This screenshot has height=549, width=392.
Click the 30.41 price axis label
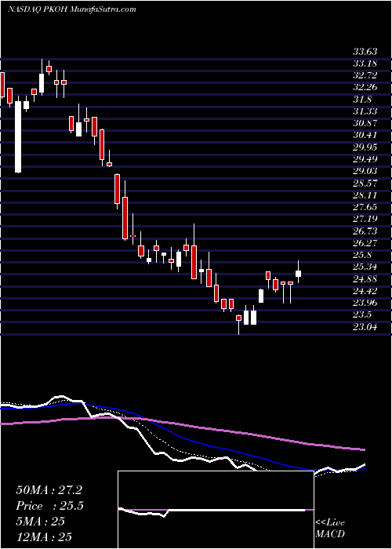coord(365,135)
